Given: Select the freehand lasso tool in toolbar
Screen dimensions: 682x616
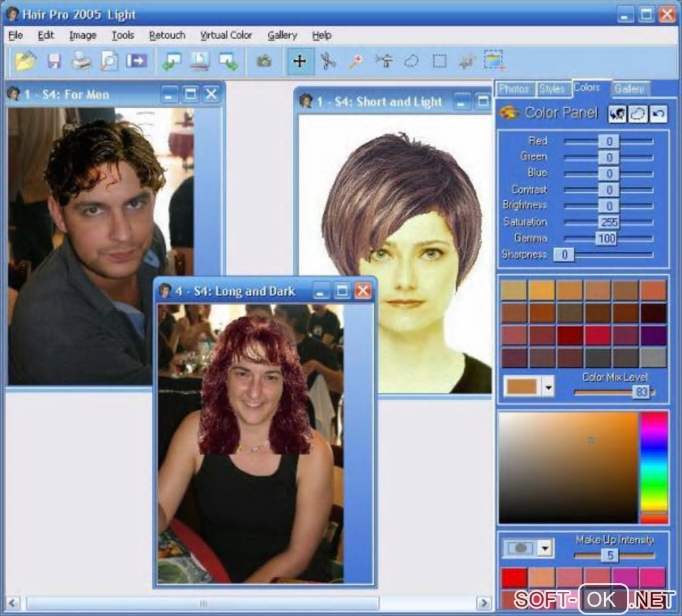Looking at the screenshot, I should tap(411, 61).
